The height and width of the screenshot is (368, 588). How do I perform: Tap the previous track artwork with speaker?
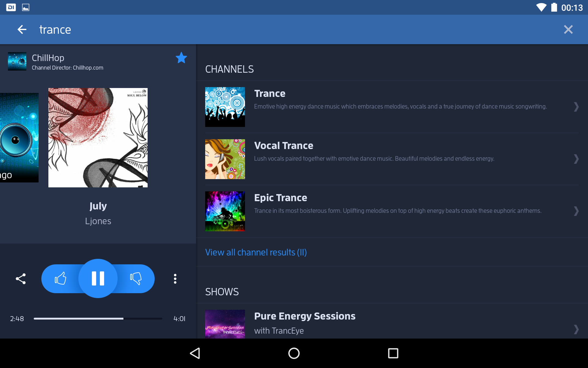pyautogui.click(x=19, y=138)
